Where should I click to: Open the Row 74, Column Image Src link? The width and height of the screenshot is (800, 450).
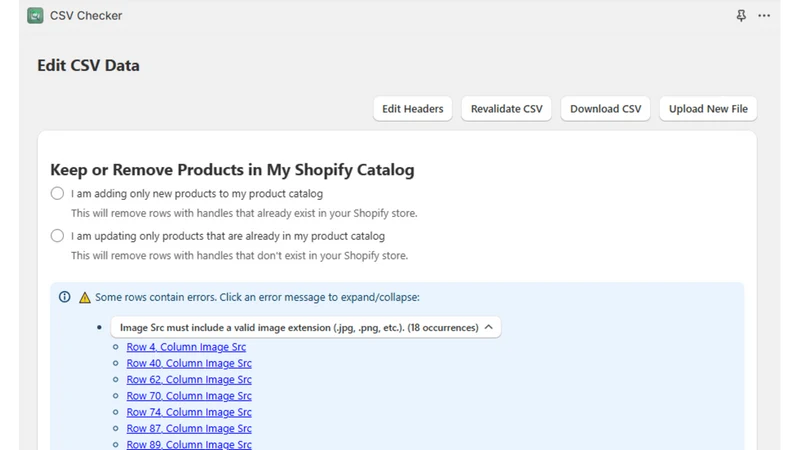coord(189,412)
